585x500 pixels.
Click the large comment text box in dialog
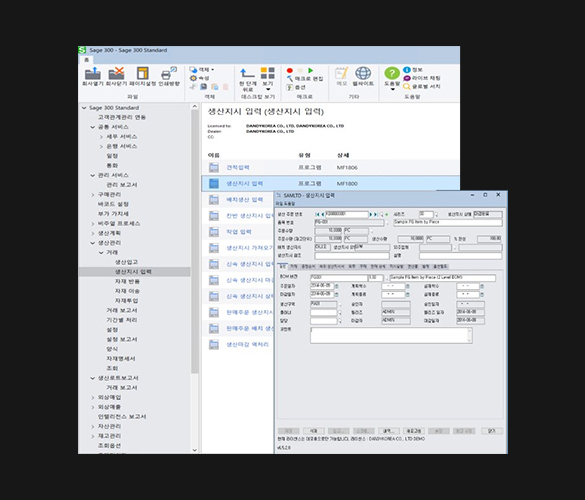(391, 335)
